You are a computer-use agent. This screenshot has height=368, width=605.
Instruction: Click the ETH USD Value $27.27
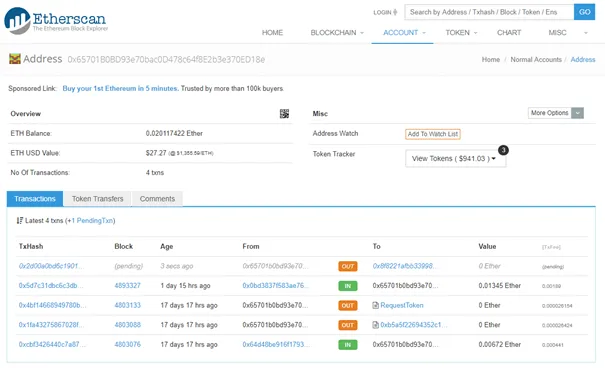pos(156,153)
